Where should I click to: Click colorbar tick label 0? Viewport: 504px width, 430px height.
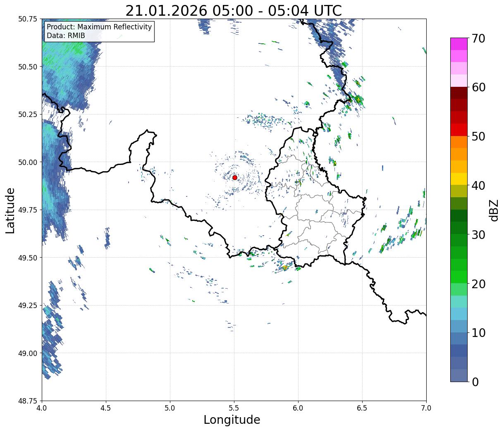[475, 382]
